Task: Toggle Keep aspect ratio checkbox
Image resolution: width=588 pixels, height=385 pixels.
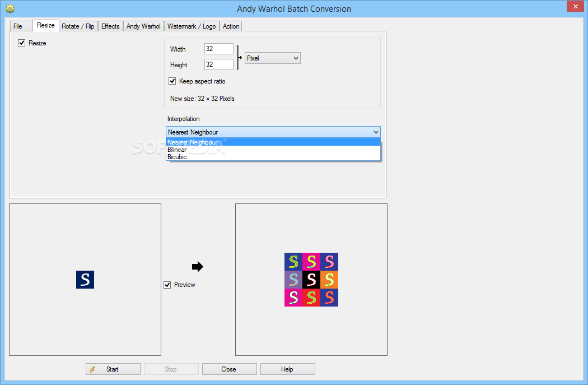Action: pyautogui.click(x=172, y=81)
